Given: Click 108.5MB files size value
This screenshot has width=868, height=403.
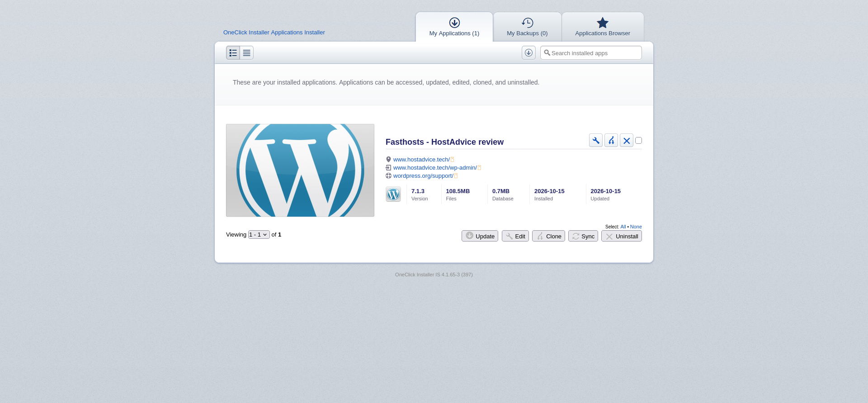Looking at the screenshot, I should 458,191.
